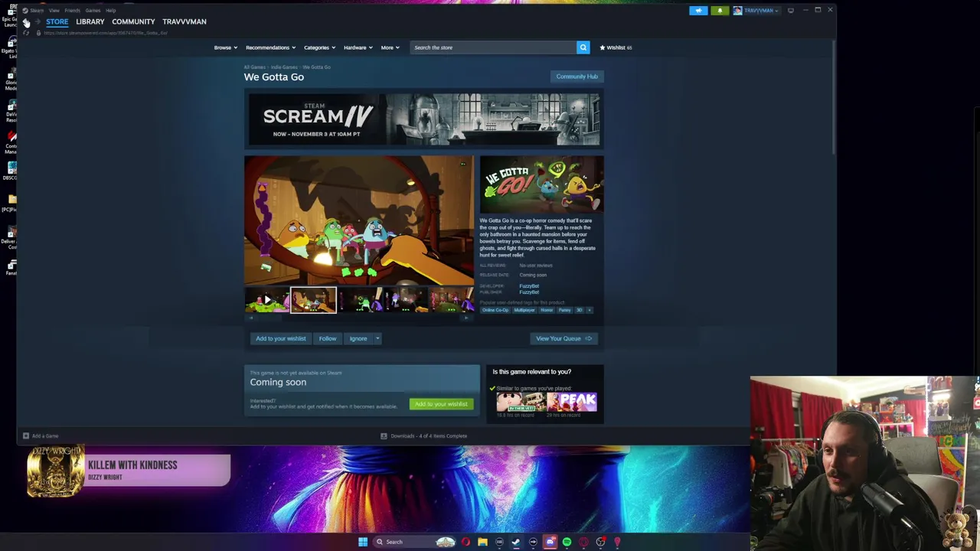Open the Indie Games breadcrumb
Screen dimensions: 980x551
284,67
